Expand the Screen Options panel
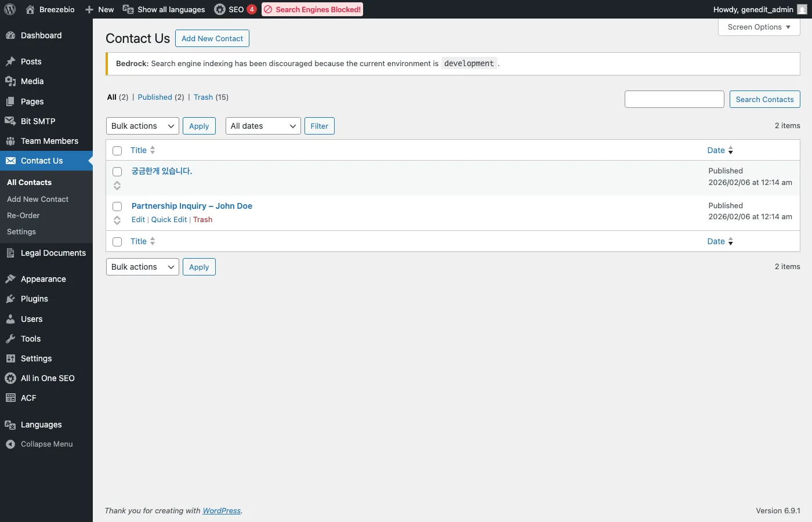This screenshot has height=522, width=812. [759, 27]
